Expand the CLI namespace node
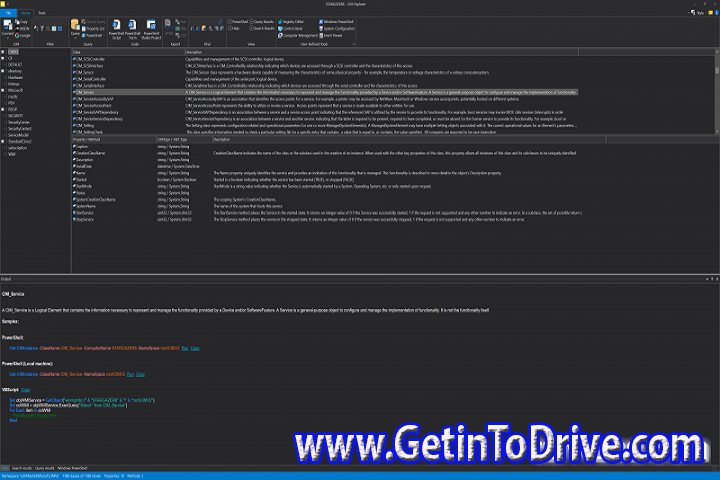Image resolution: width=720 pixels, height=480 pixels. [3, 58]
